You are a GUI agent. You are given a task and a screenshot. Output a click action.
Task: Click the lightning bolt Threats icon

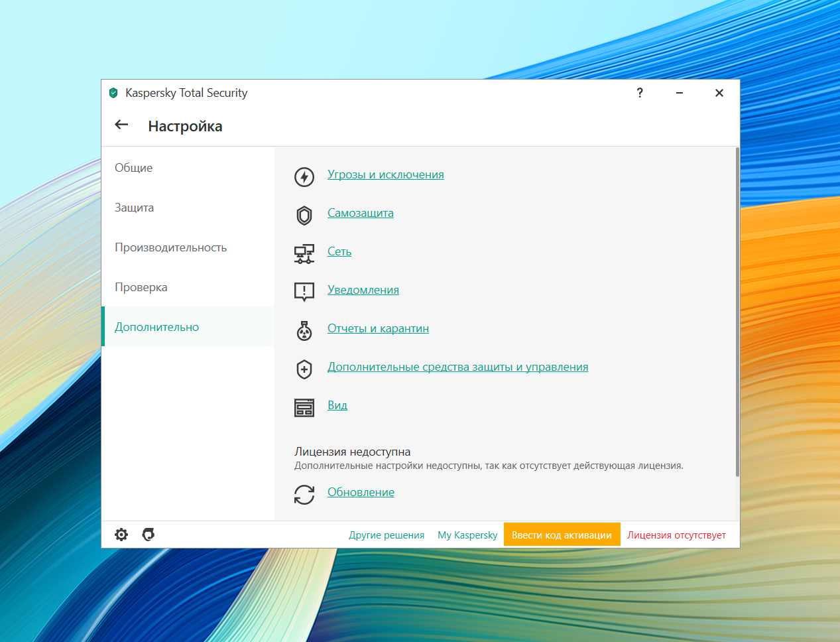(304, 177)
